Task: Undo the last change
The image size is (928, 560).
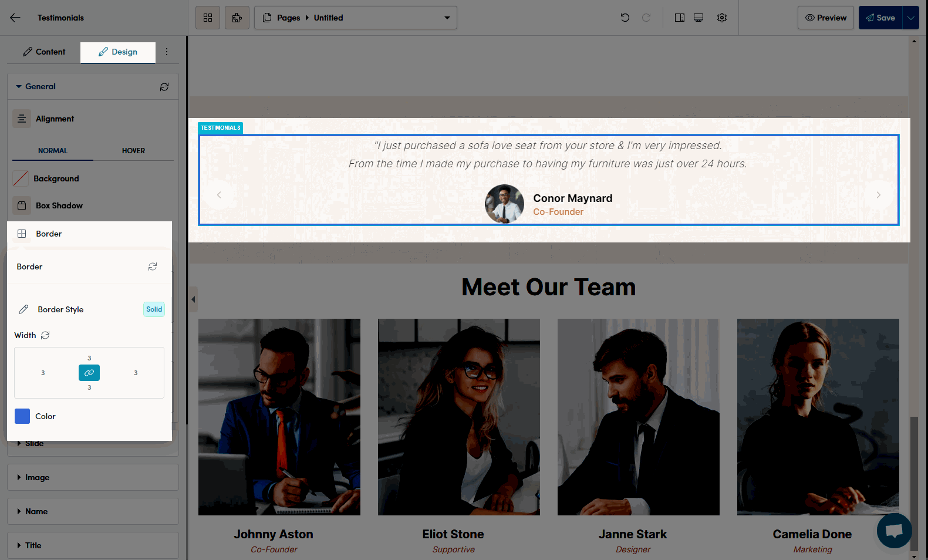Action: pos(625,18)
